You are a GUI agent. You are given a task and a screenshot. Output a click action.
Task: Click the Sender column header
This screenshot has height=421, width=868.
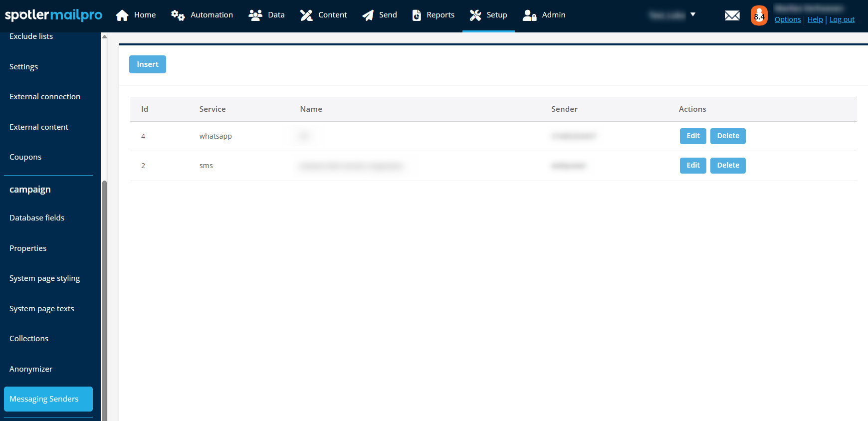tap(564, 109)
